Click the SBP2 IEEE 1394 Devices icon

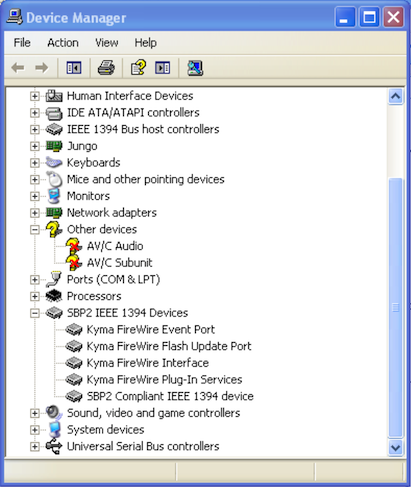(54, 313)
